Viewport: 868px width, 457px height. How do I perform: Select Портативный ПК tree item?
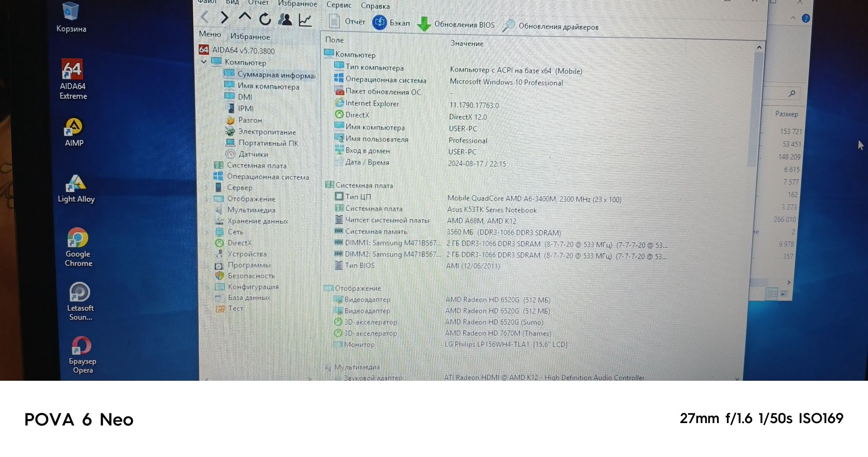pos(262,143)
